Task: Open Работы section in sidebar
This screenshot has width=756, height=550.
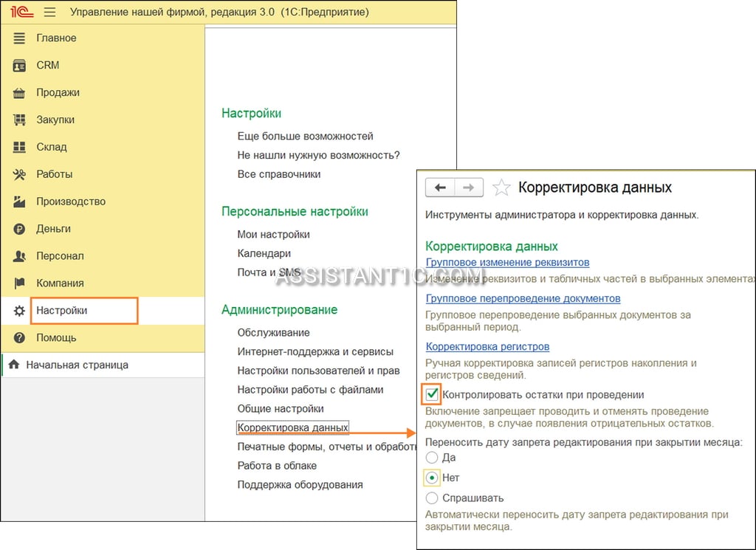Action: tap(102, 174)
